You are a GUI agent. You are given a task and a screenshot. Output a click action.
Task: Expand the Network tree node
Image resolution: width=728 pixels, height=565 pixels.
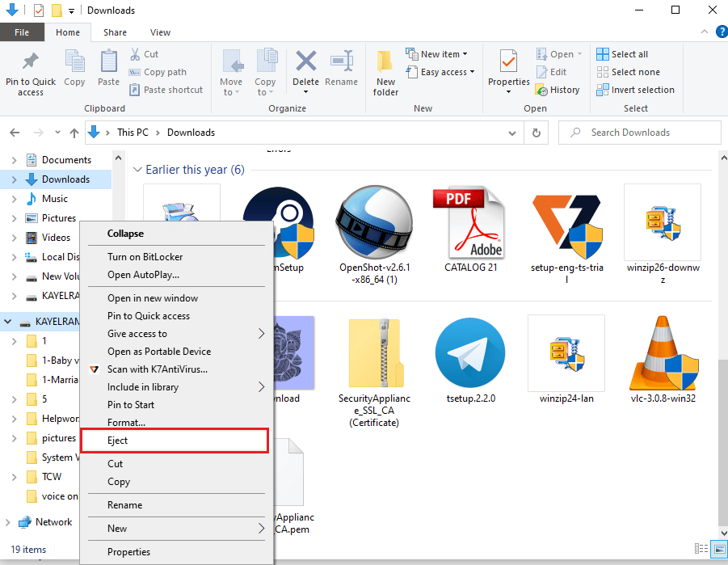click(7, 522)
